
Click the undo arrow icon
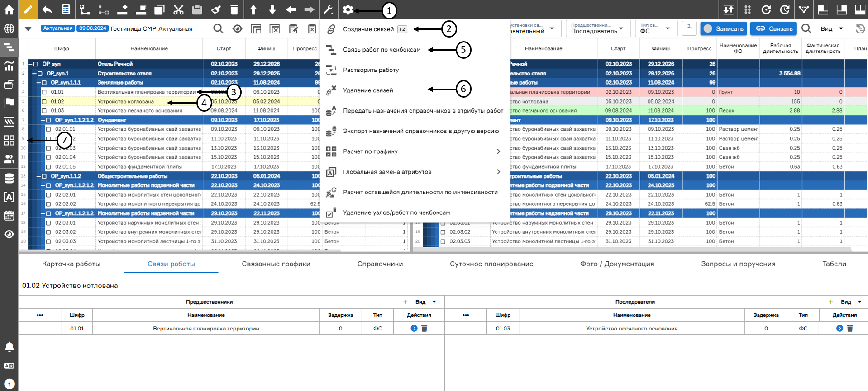(47, 9)
